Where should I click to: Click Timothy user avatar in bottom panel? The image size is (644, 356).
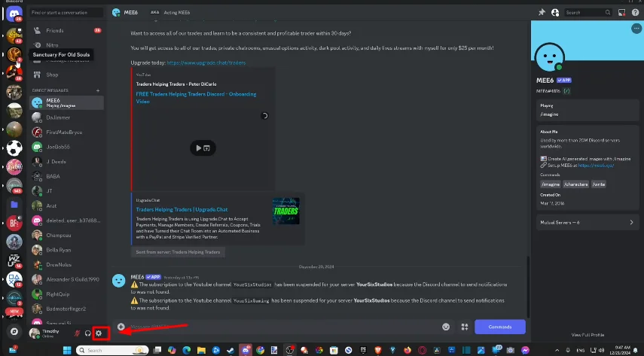(x=35, y=333)
